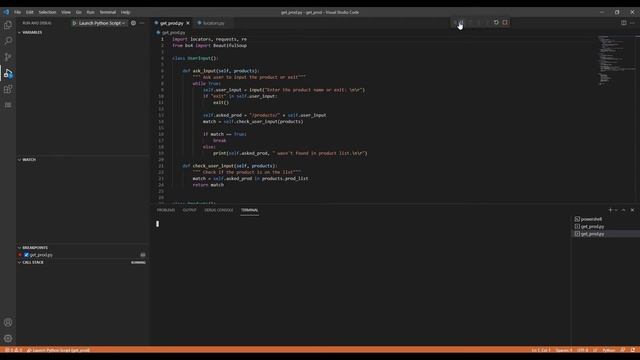Open the Extensions view in activity bar

[x=8, y=89]
